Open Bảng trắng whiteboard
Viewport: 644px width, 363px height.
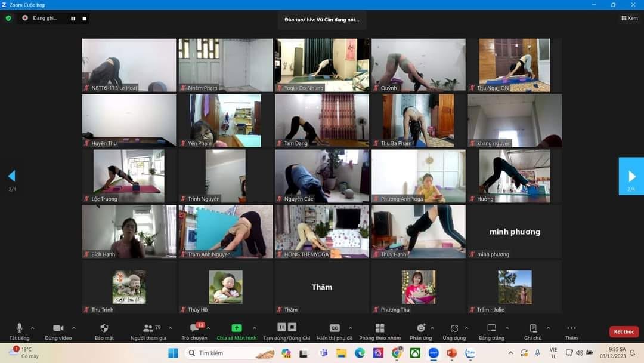[x=491, y=332]
